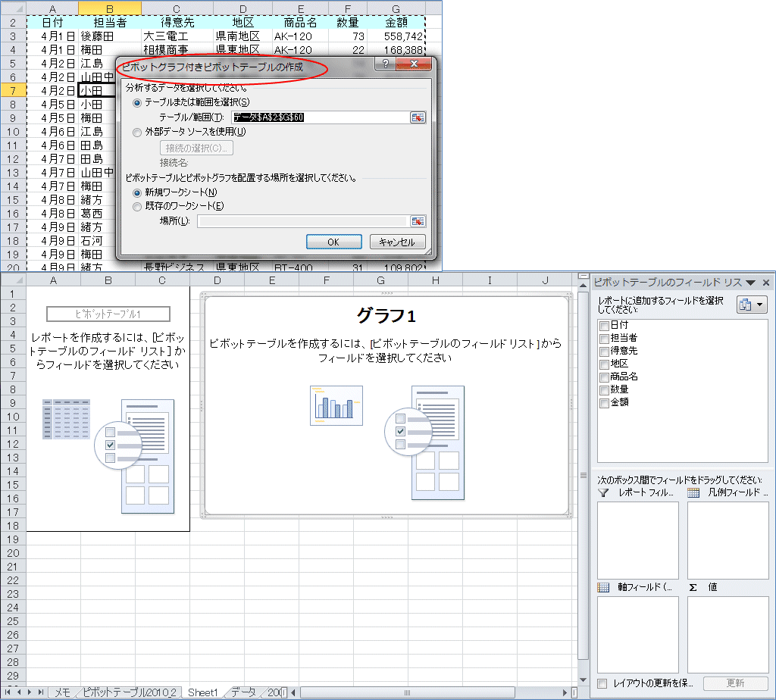Image resolution: width=776 pixels, height=700 pixels.
Task: Select the 既存のワークシート radio button
Action: [137, 205]
